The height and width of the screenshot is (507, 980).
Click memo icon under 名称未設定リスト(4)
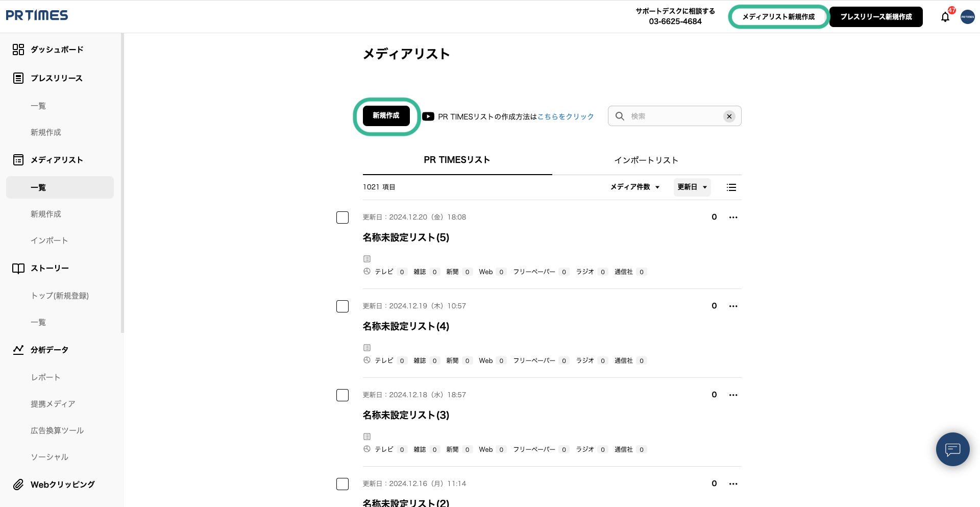[x=367, y=348]
